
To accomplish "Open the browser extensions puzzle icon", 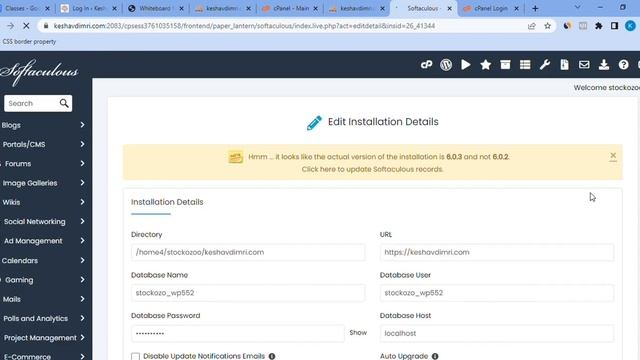I will click(599, 26).
